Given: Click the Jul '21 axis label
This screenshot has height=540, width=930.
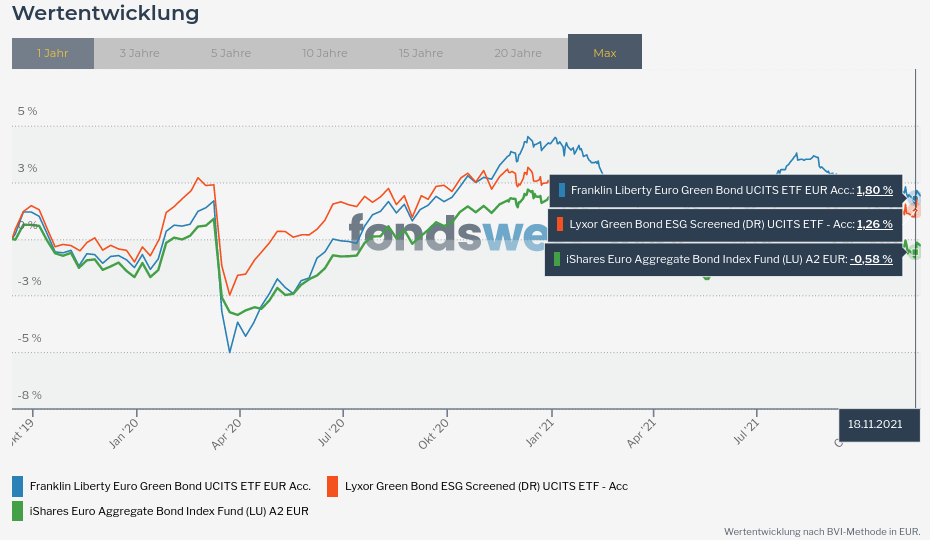Looking at the screenshot, I should [x=746, y=432].
